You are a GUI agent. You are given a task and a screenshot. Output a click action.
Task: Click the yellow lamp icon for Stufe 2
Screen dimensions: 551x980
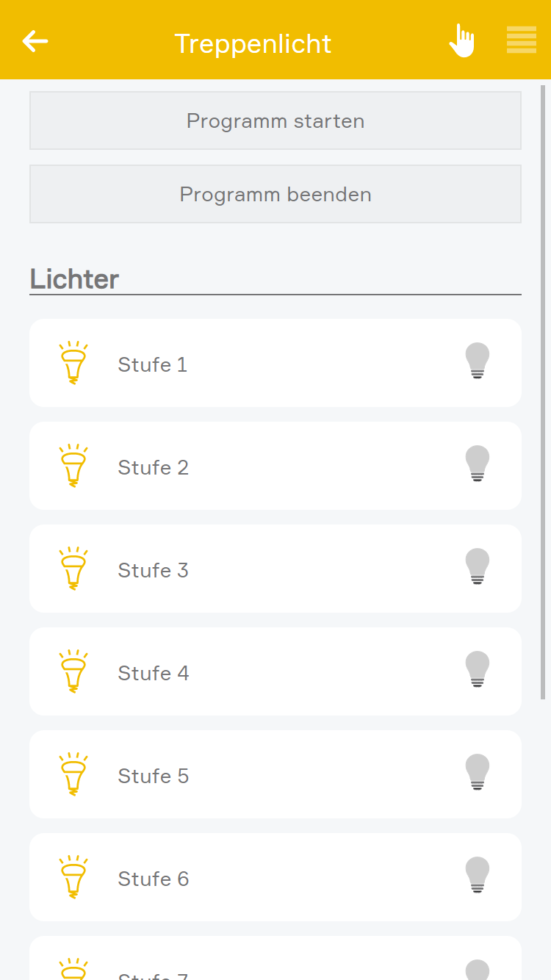73,466
